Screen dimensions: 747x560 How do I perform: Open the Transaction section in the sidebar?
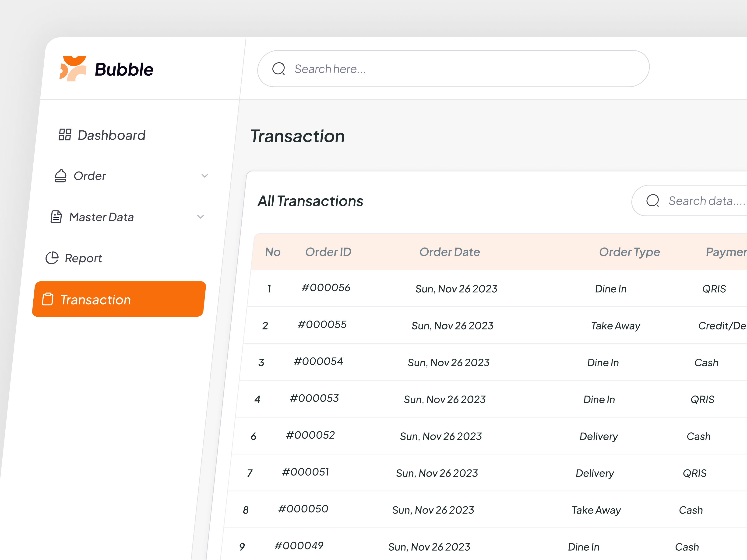point(95,299)
